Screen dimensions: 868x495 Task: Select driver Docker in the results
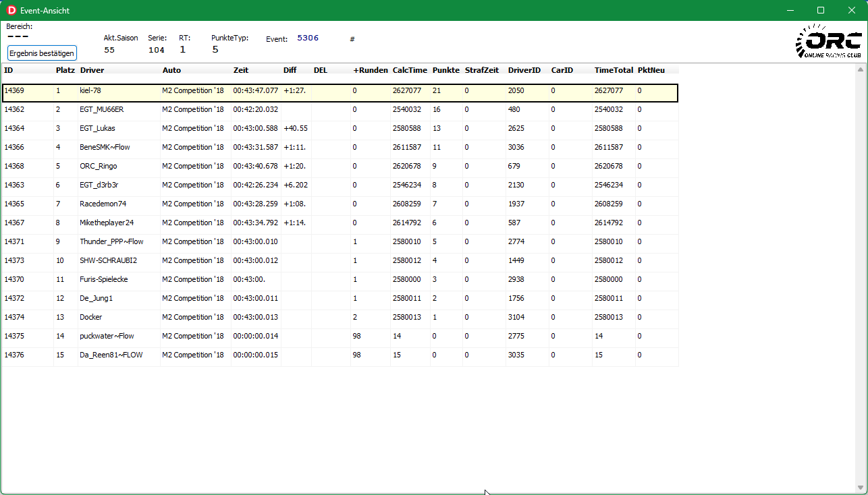pyautogui.click(x=91, y=317)
